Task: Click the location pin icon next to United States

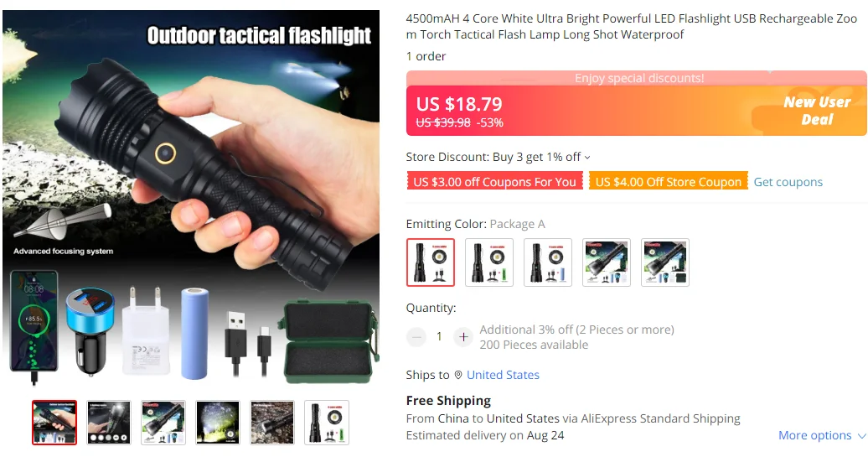Action: pos(458,375)
